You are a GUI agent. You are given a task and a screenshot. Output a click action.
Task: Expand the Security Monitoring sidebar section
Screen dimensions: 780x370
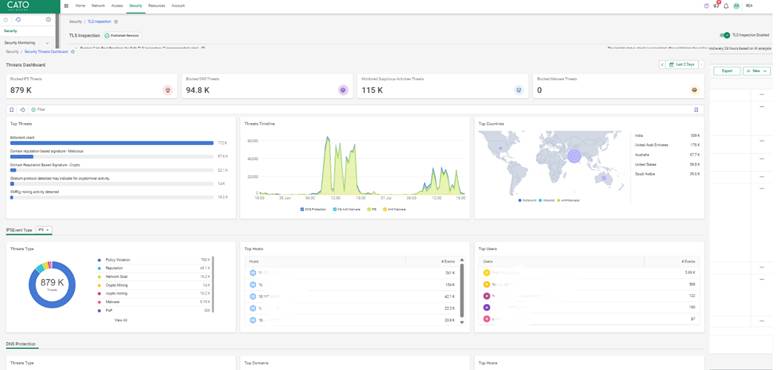tap(26, 43)
